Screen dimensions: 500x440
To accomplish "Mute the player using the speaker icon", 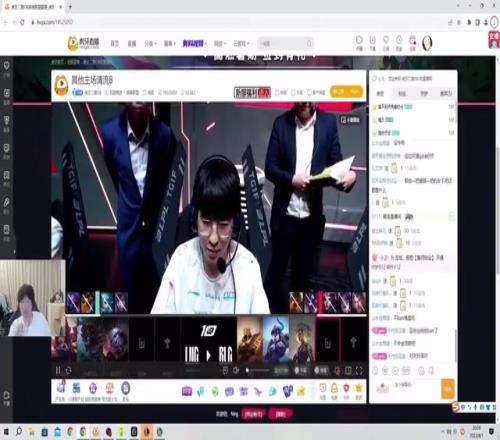I will (x=236, y=370).
